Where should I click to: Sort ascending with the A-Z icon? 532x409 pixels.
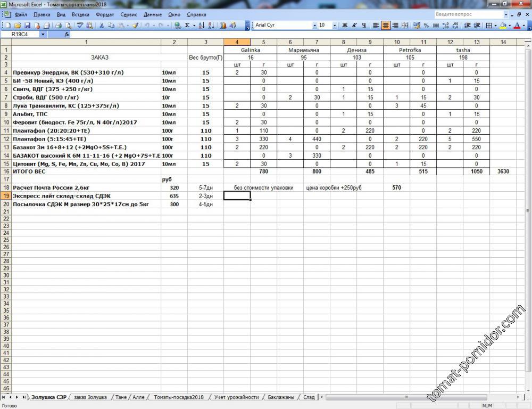click(x=202, y=25)
